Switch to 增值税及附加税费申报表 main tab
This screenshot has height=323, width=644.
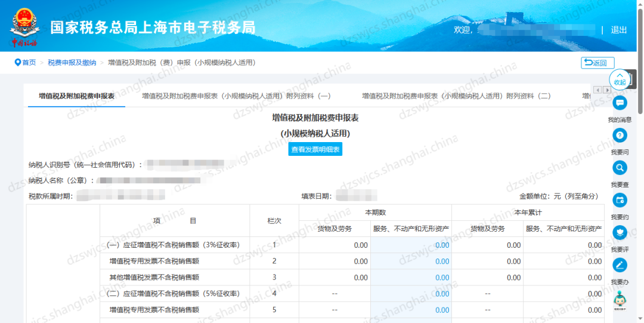pos(76,96)
